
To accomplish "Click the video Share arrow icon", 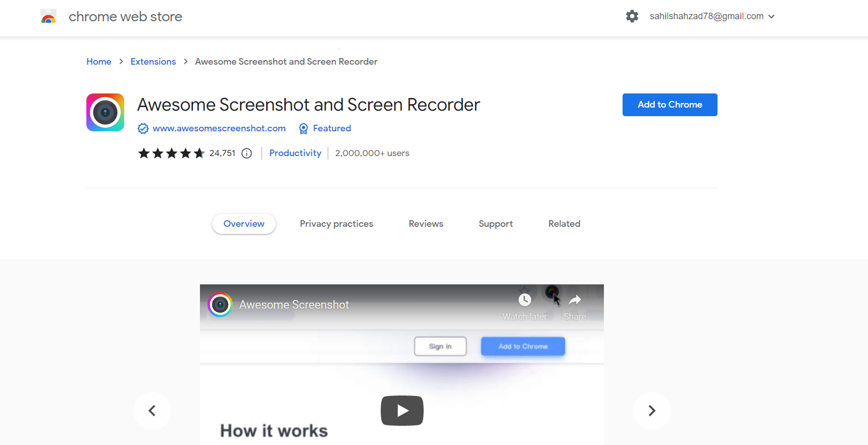I will click(575, 300).
